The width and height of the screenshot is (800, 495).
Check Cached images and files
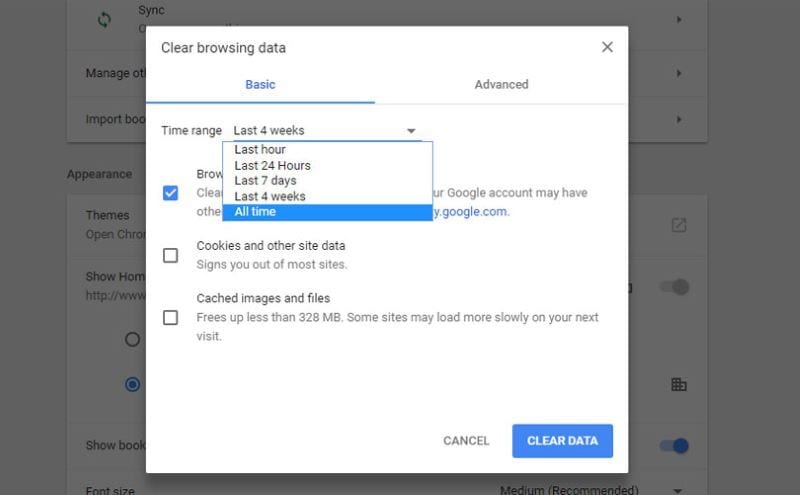coord(170,317)
